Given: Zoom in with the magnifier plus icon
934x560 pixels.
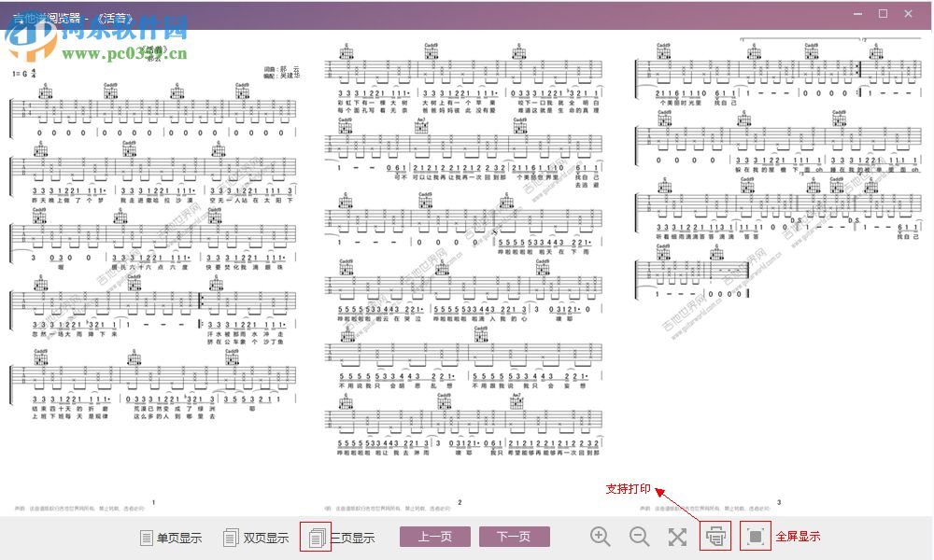Looking at the screenshot, I should pos(600,537).
